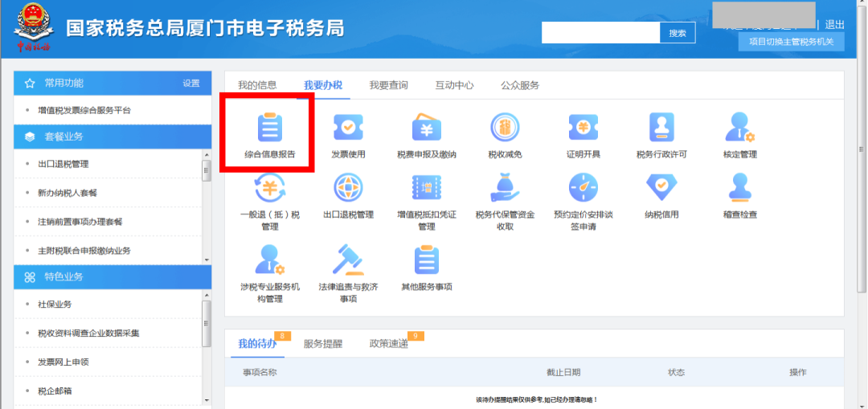Open 出口退税管理 in the sidebar
This screenshot has width=868, height=409.
coord(63,165)
